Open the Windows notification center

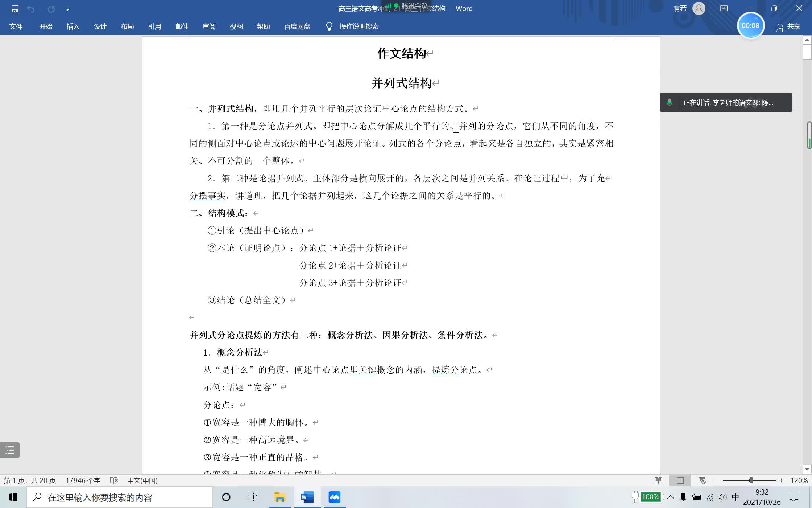pyautogui.click(x=794, y=497)
